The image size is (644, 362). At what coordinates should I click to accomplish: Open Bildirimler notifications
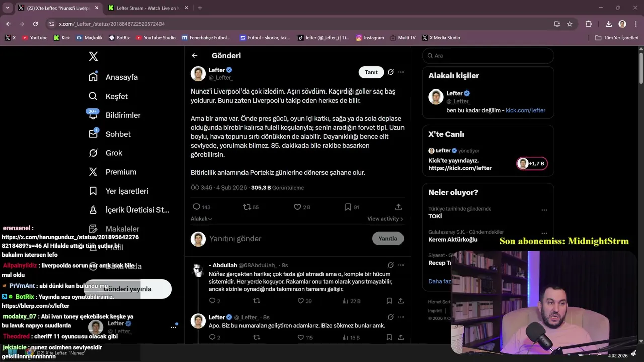(x=114, y=115)
